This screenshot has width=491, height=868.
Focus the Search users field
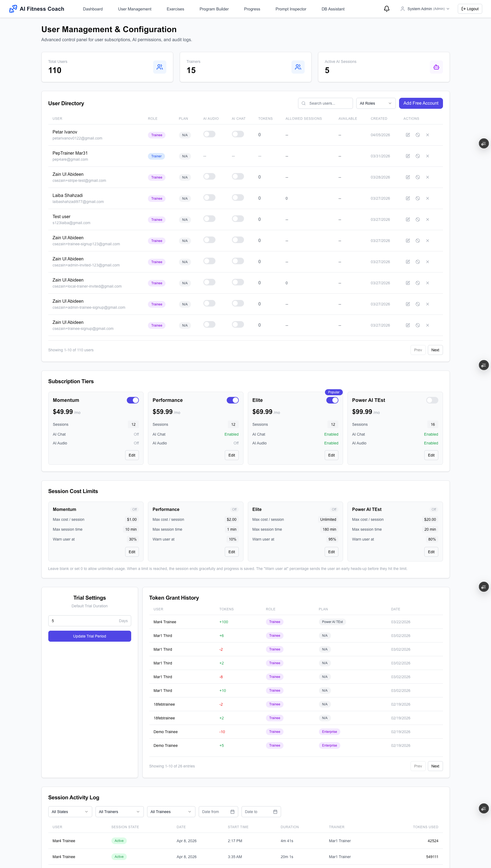pos(326,103)
